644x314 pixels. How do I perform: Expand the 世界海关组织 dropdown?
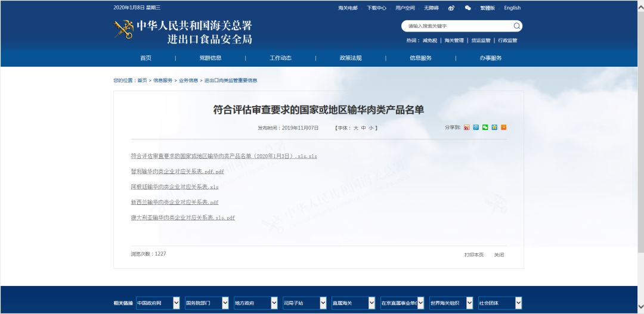click(x=451, y=303)
